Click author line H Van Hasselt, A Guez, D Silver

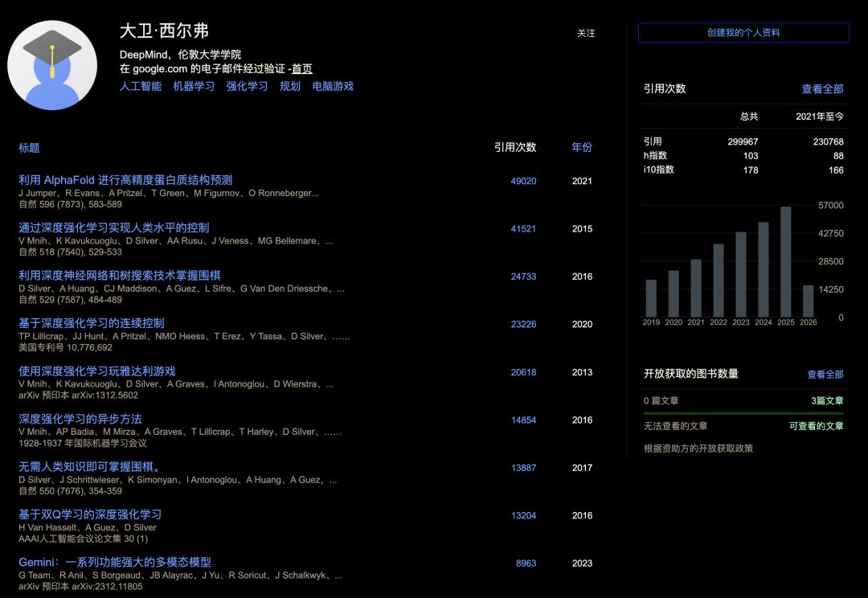88,528
